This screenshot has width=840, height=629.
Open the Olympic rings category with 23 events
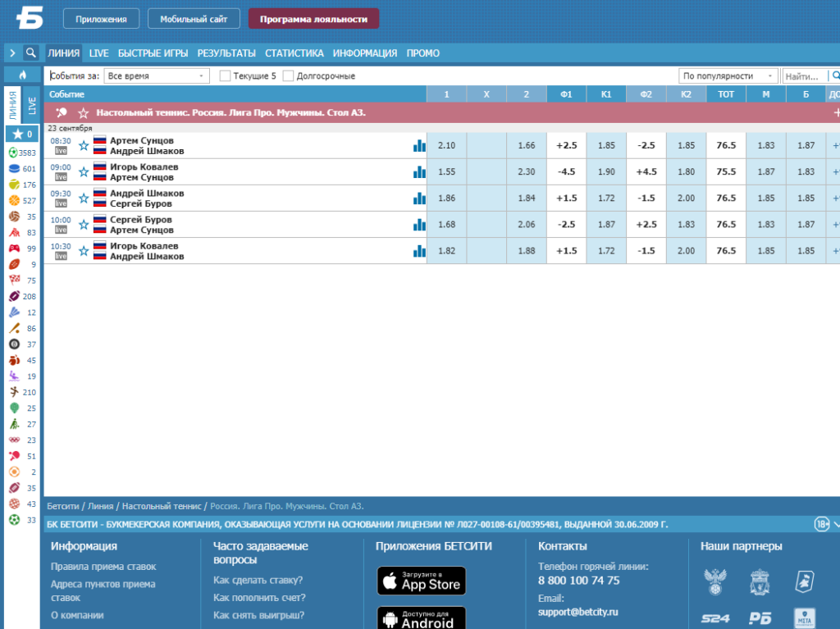(x=22, y=440)
